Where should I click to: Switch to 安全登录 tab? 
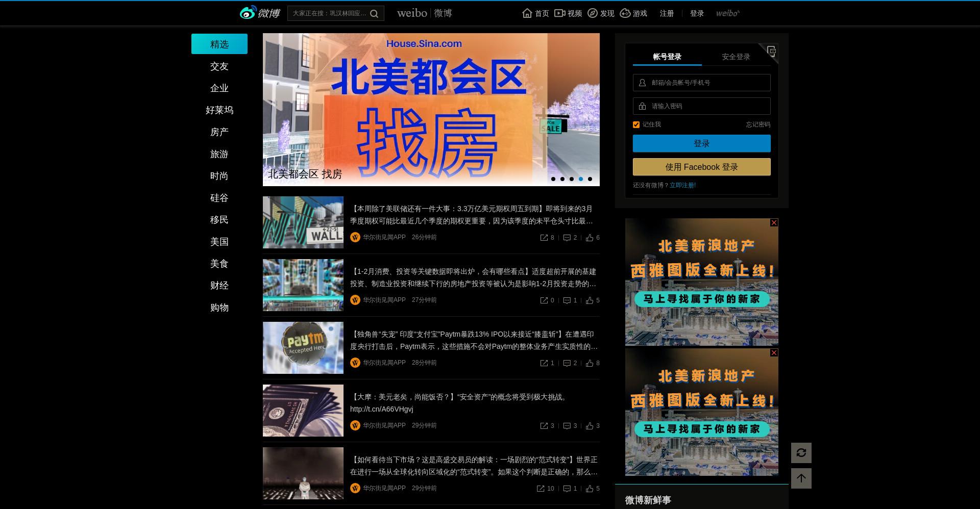(x=736, y=57)
